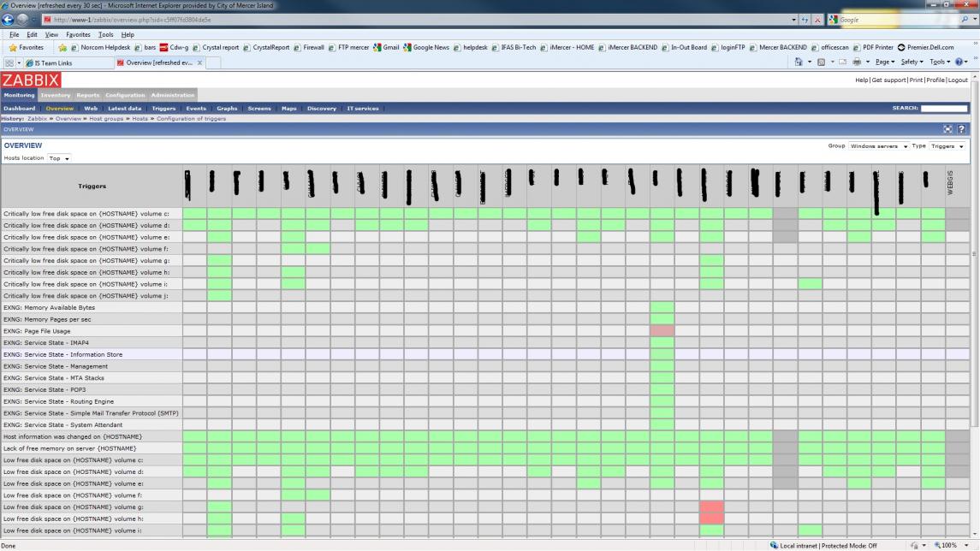Click the zoom level icon in status bar

point(937,545)
